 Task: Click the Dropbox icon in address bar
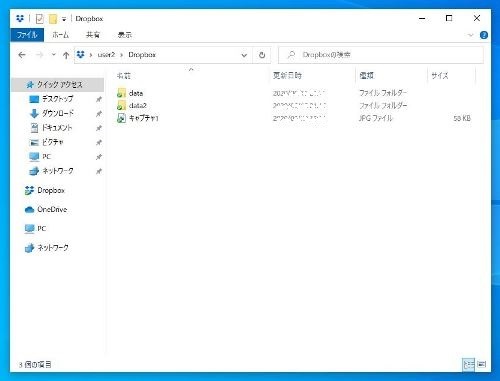81,54
